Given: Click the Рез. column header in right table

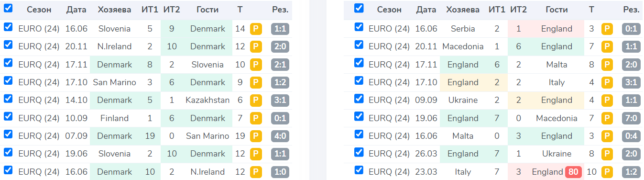Looking at the screenshot, I should pos(631,10).
